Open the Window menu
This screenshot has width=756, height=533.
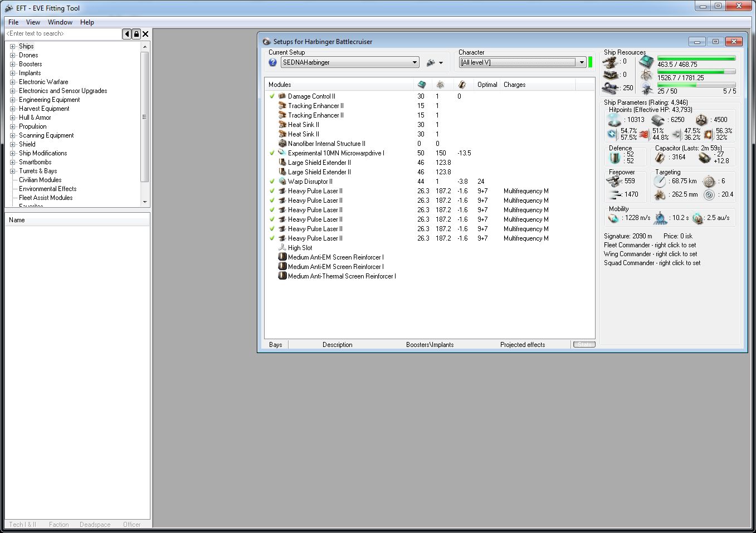60,22
